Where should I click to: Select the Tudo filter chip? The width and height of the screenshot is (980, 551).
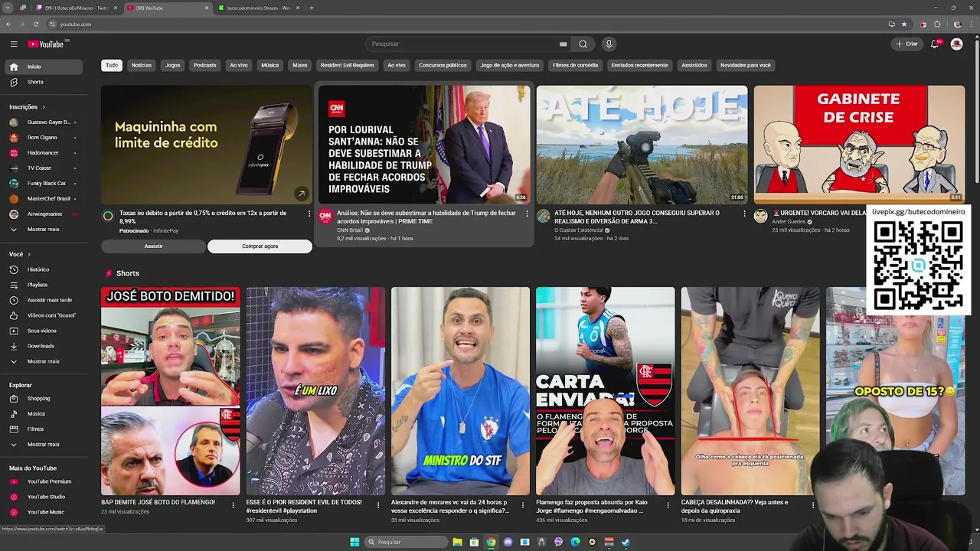[112, 65]
